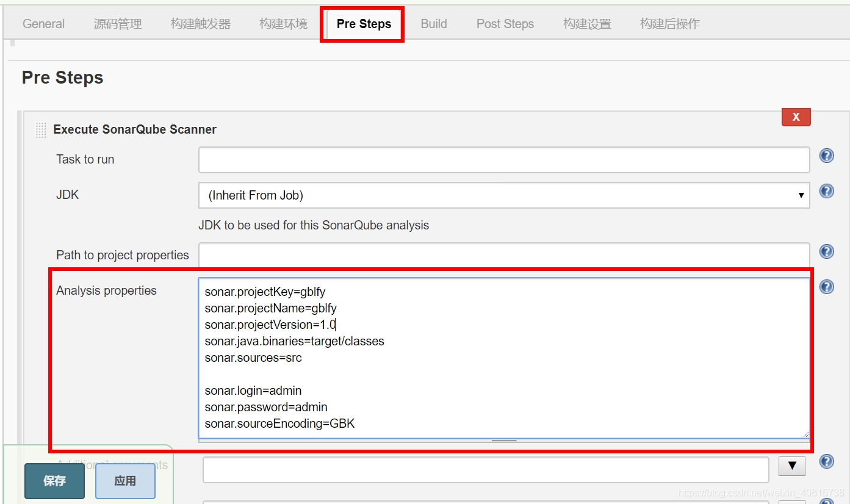
Task: Click the 应用 apply button
Action: pos(125,481)
